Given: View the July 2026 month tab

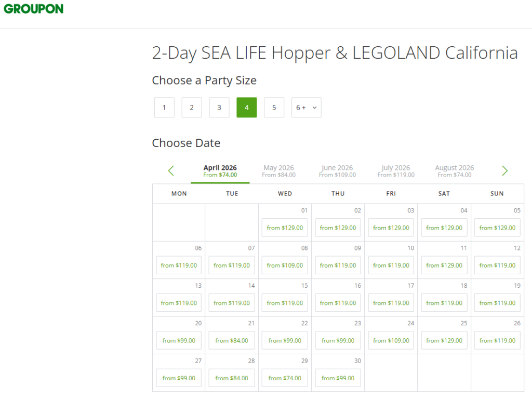Looking at the screenshot, I should coord(396,171).
